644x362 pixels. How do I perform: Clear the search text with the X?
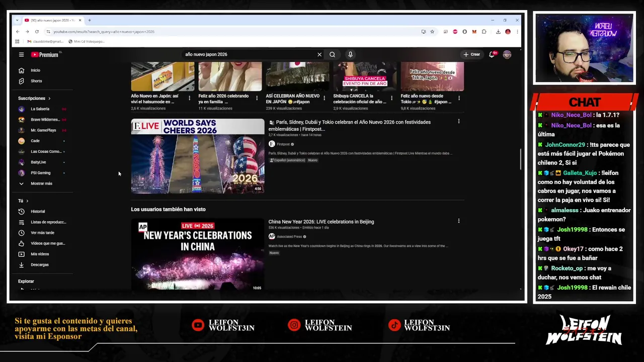(319, 54)
